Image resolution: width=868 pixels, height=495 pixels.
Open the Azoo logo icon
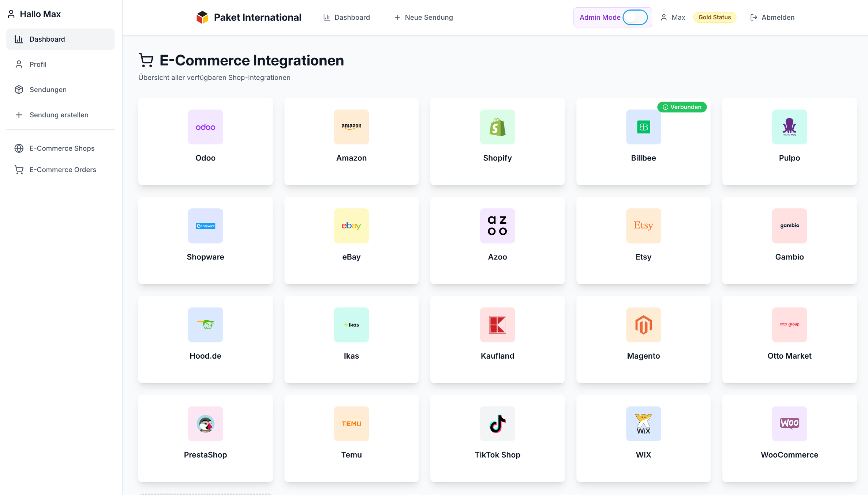coord(497,226)
